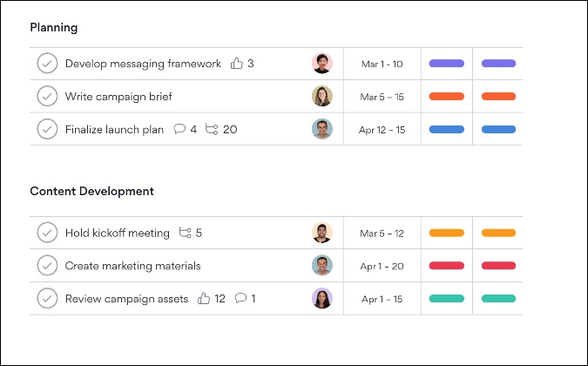The image size is (588, 366).
Task: Collapse the Content Development section
Action: 91,191
